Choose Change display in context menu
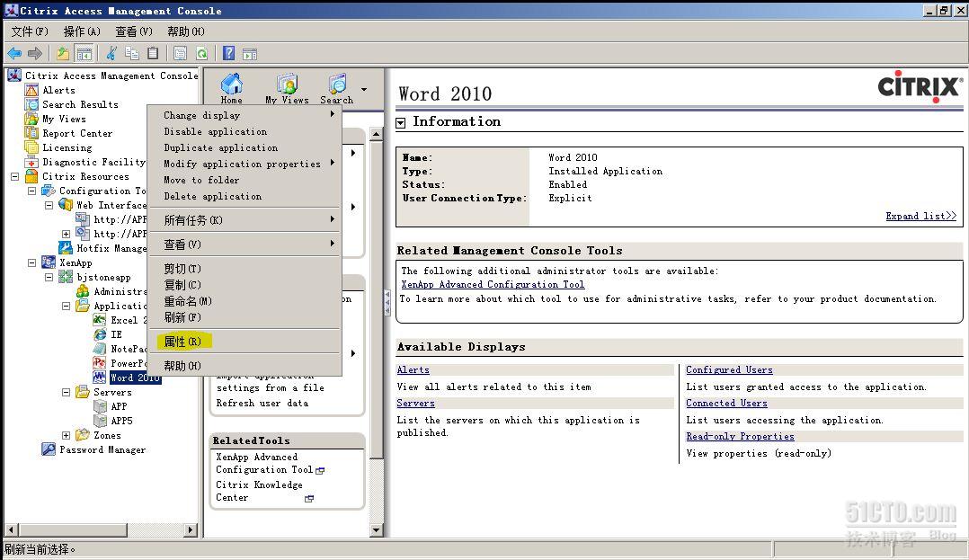 coord(244,115)
